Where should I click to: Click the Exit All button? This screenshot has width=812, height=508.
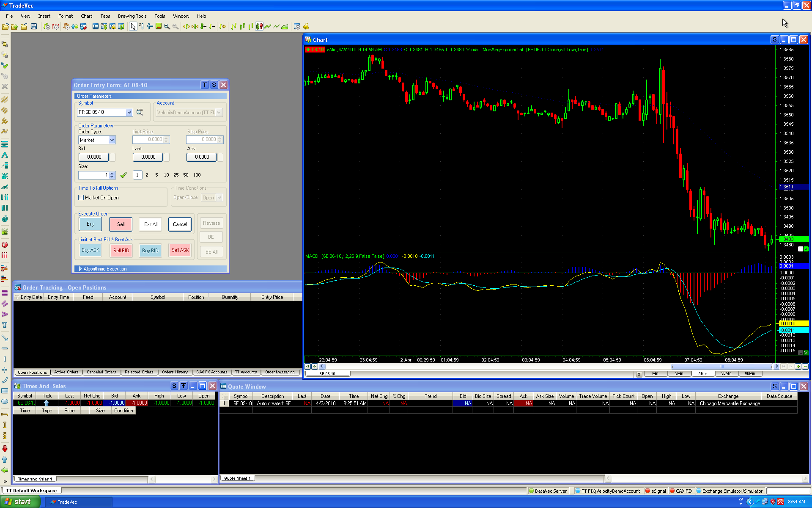[x=151, y=224]
